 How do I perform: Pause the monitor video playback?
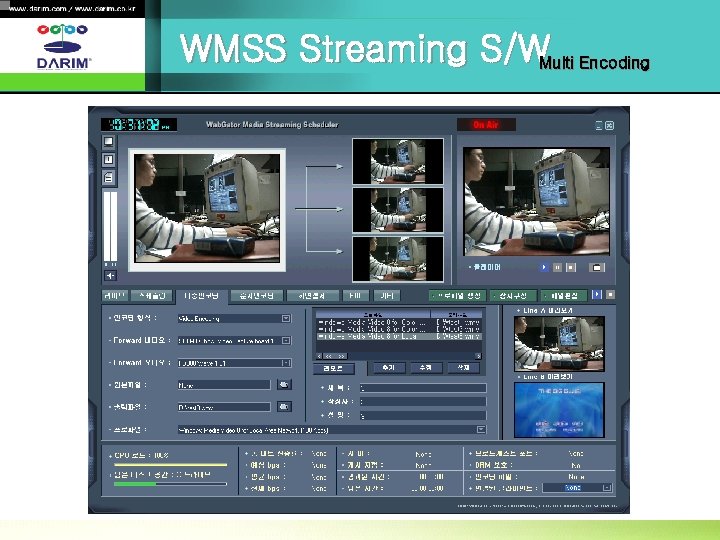[557, 267]
